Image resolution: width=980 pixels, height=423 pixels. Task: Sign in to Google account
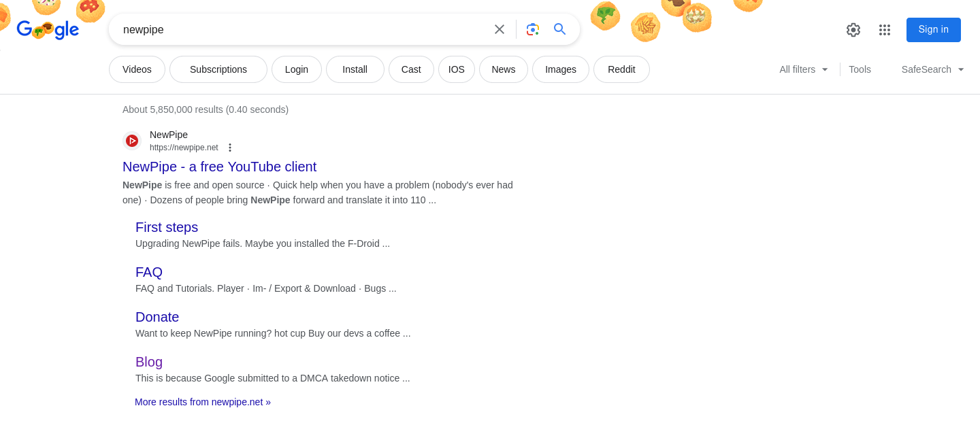(x=933, y=30)
